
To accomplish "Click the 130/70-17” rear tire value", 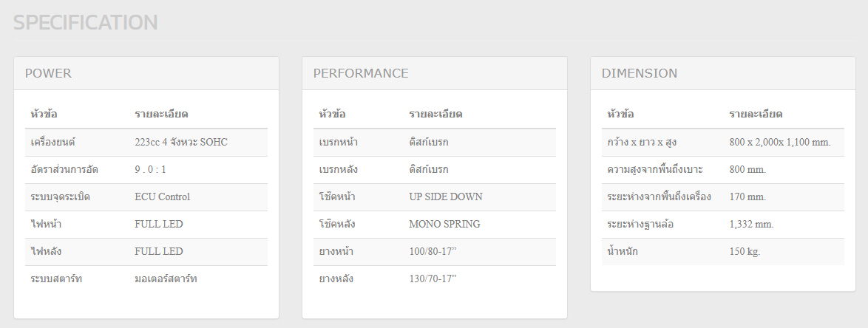I will click(x=433, y=279).
